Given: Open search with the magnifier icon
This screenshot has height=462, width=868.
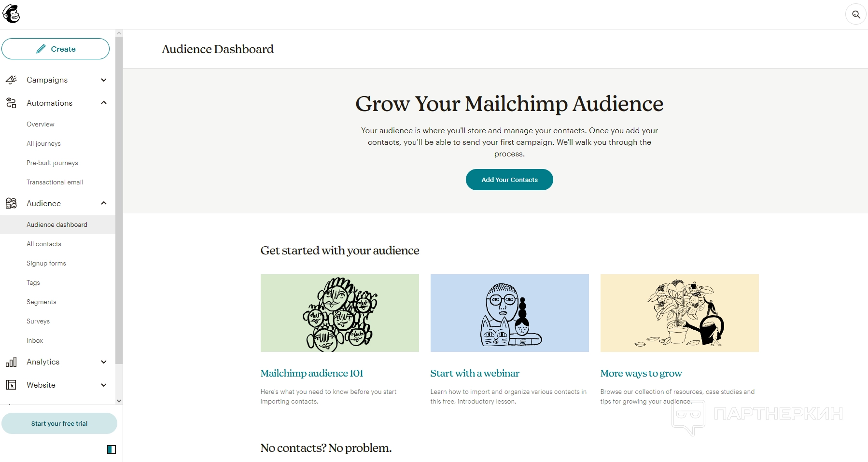Looking at the screenshot, I should pos(856,14).
